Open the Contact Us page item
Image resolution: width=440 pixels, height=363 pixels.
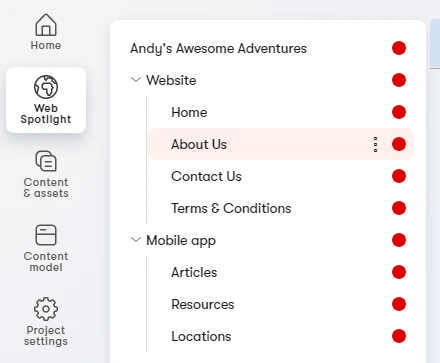[206, 176]
